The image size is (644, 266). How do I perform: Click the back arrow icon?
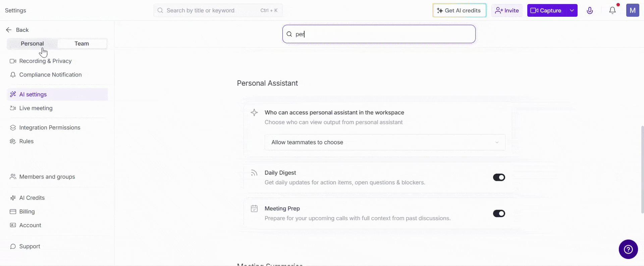click(x=9, y=30)
